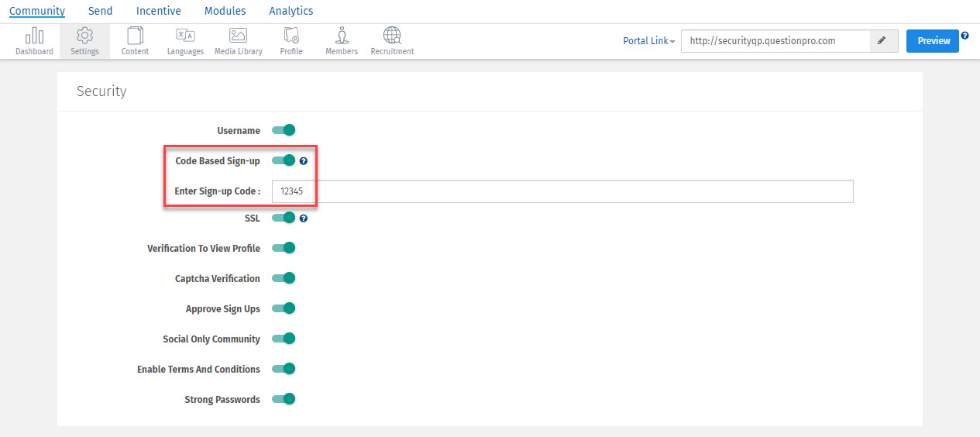Click help icon next to SSL toggle
980x437 pixels.
[304, 218]
